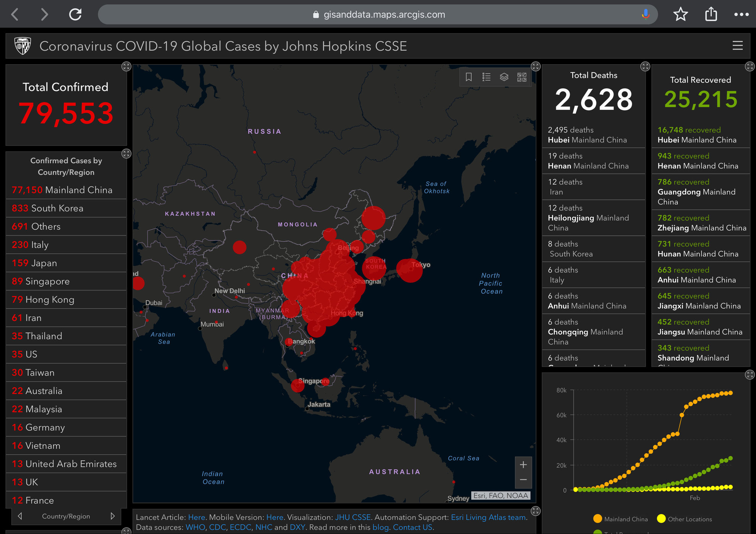Screen dimensions: 756x534
Task: Open the map legend tool
Action: point(486,77)
